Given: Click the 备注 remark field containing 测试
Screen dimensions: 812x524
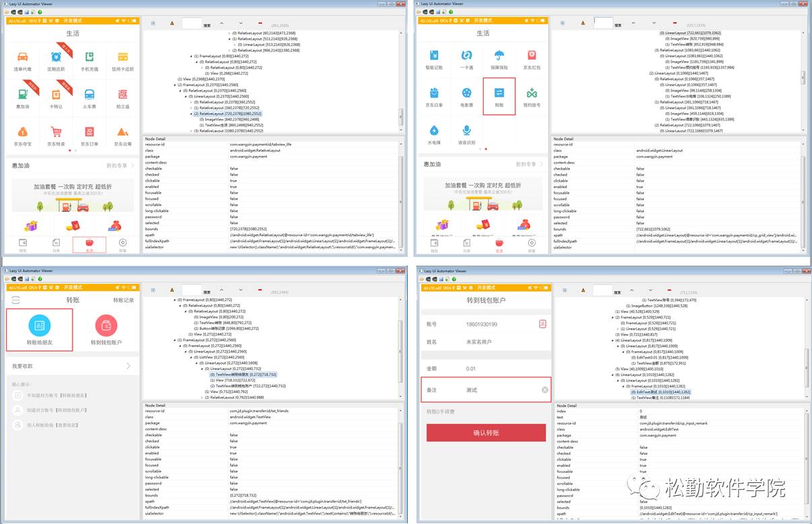Looking at the screenshot, I should coord(486,390).
